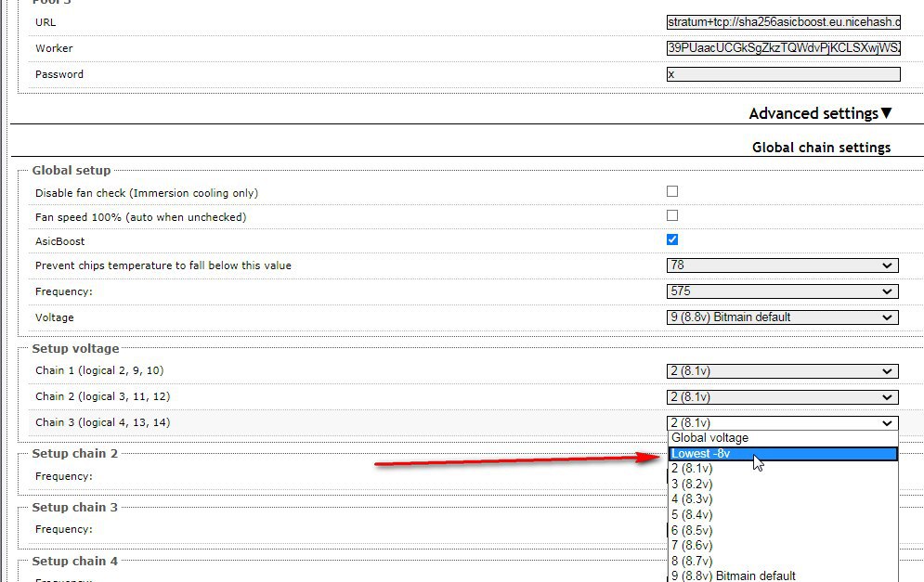Open Chain 2 voltage dropdown
The width and height of the screenshot is (924, 582).
(783, 397)
